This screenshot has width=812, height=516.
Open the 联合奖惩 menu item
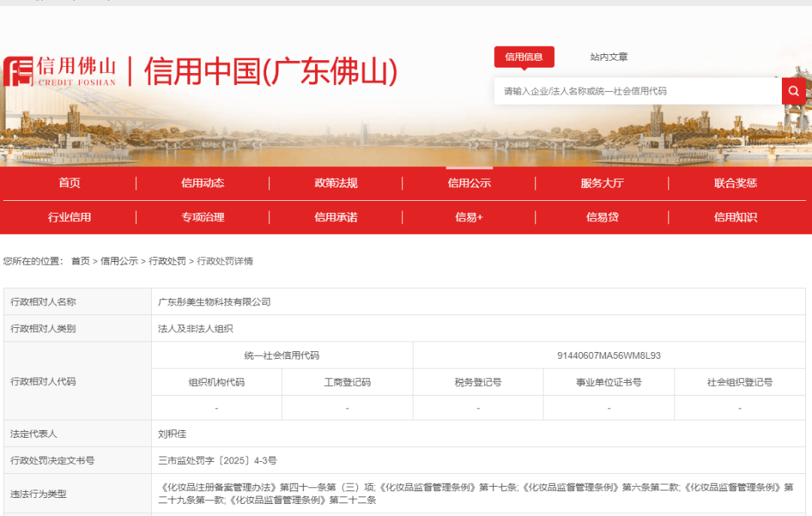tap(735, 183)
